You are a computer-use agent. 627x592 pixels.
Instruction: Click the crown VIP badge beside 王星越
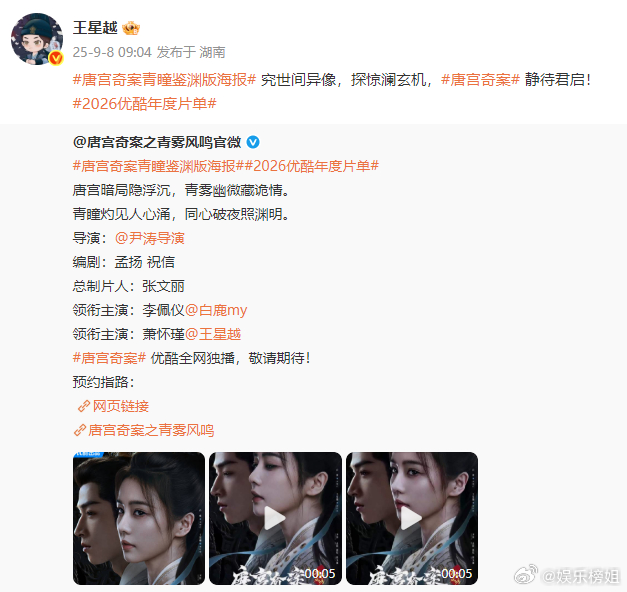click(131, 28)
